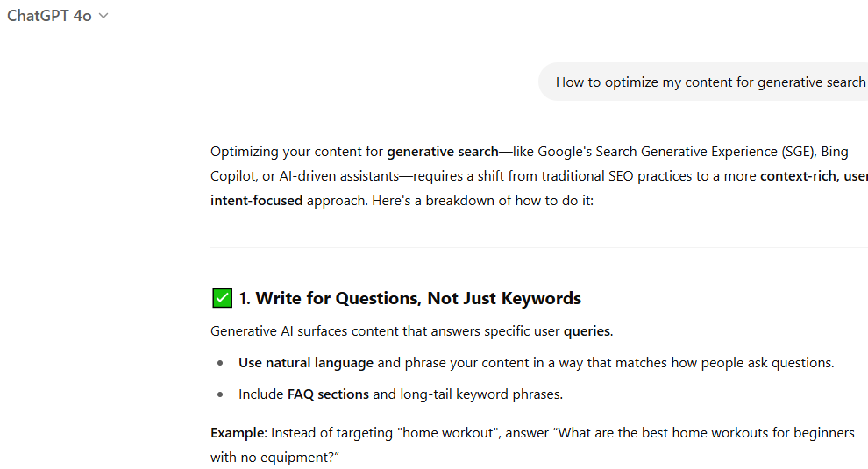Click the bullet dot before 'Include FAQ sections'

(220, 394)
